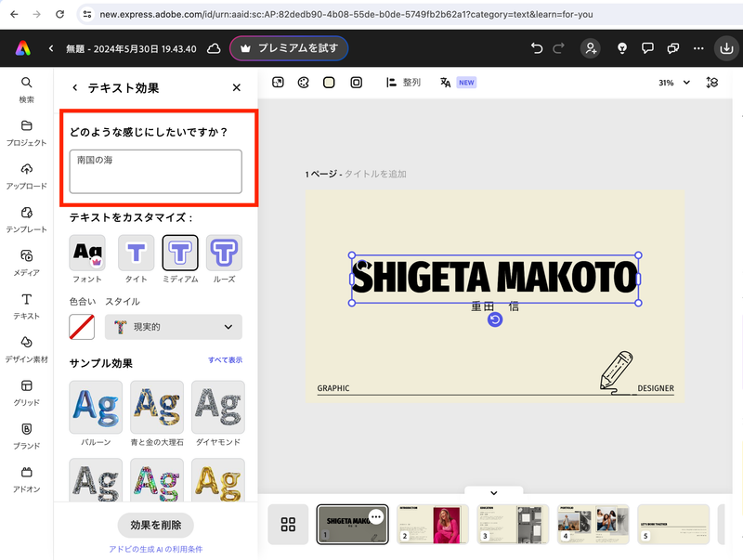Open the page grid view at bottom left

[x=288, y=524]
